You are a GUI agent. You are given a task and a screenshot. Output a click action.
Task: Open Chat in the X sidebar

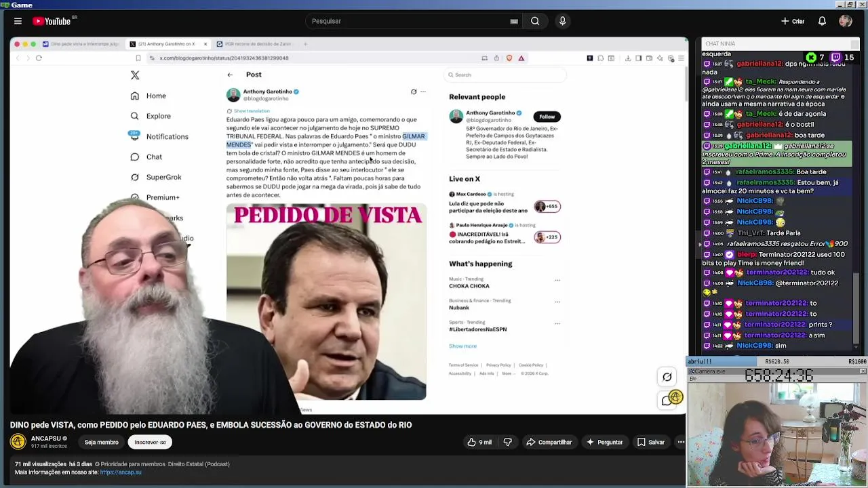tap(146, 157)
